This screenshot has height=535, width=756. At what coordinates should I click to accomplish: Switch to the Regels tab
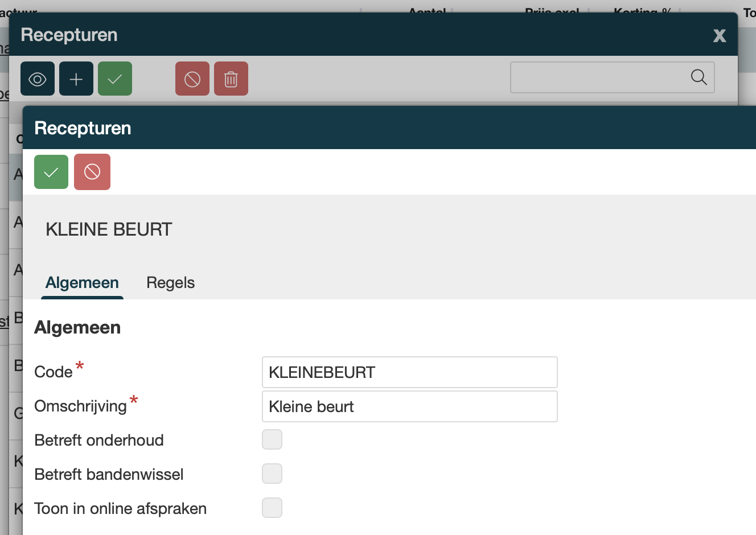click(x=170, y=283)
